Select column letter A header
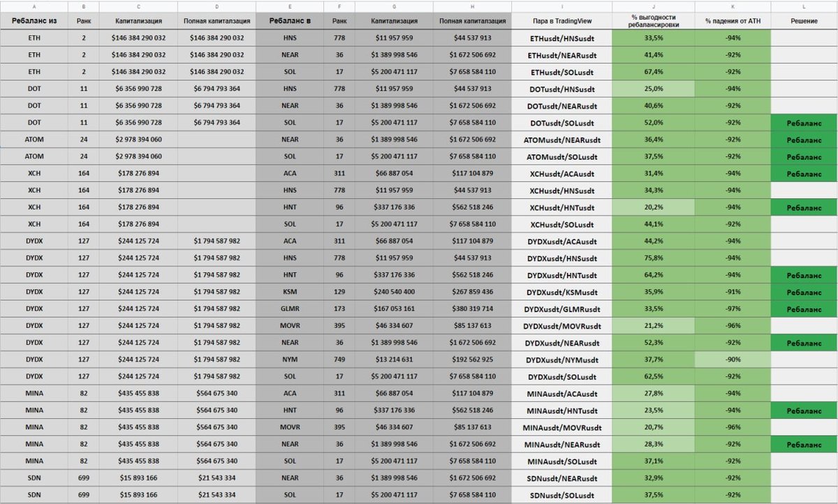Viewport: 838px width, 504px height. click(x=34, y=6)
